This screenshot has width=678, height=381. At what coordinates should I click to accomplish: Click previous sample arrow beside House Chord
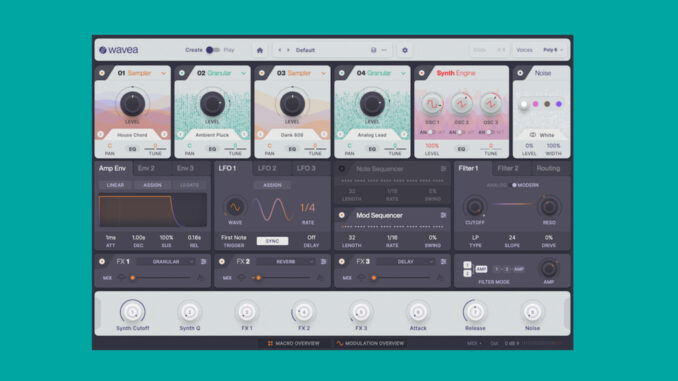(100, 134)
